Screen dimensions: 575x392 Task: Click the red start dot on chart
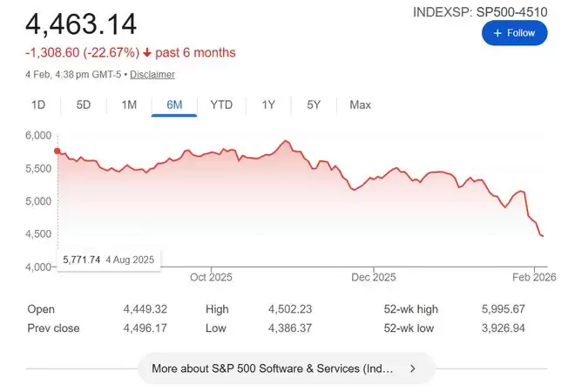[x=57, y=151]
